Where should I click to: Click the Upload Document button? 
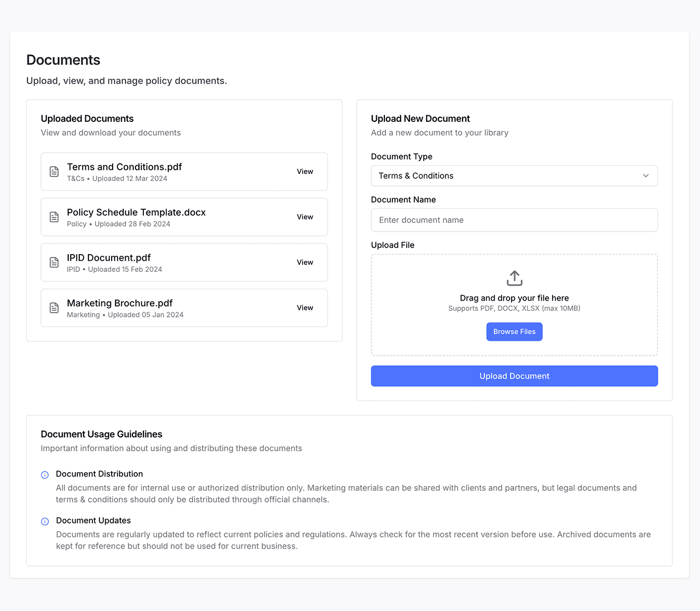pyautogui.click(x=514, y=376)
